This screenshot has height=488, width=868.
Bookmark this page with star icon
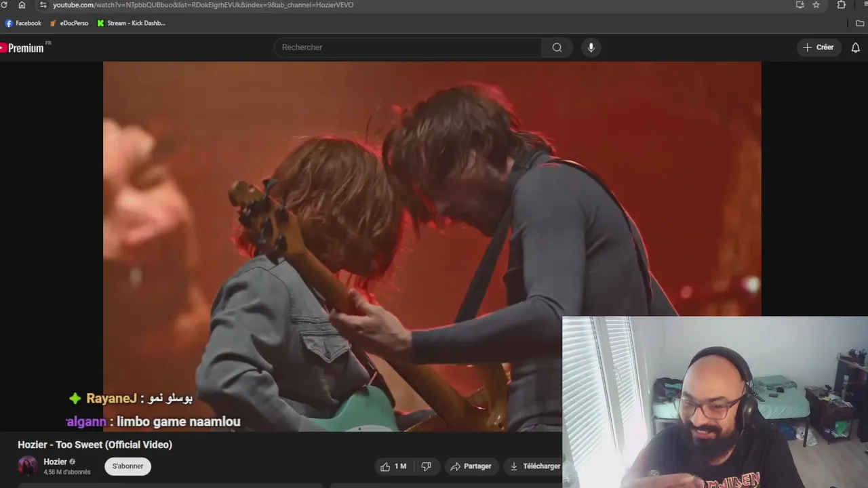(x=816, y=5)
